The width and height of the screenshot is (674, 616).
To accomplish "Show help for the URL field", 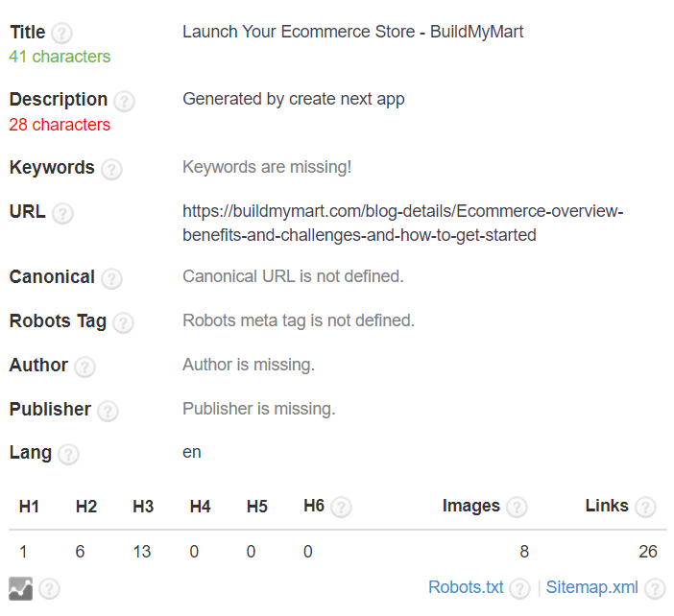I will (x=62, y=213).
